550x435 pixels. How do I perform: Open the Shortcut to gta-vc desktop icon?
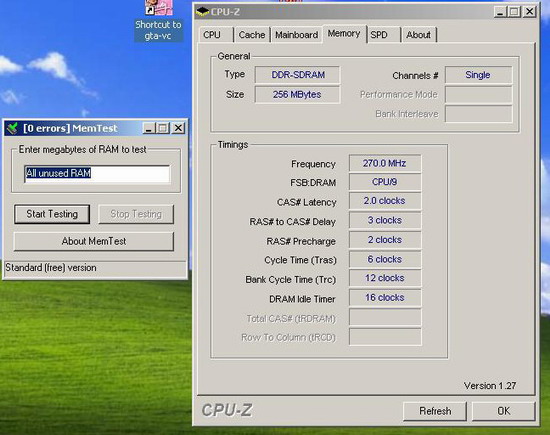pyautogui.click(x=159, y=20)
